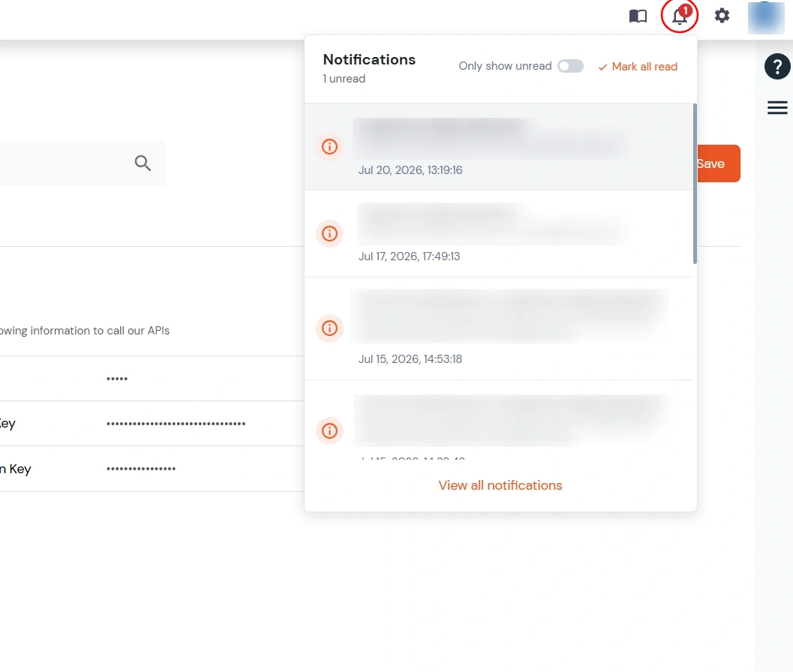Click the '1 unread' count text

[344, 79]
